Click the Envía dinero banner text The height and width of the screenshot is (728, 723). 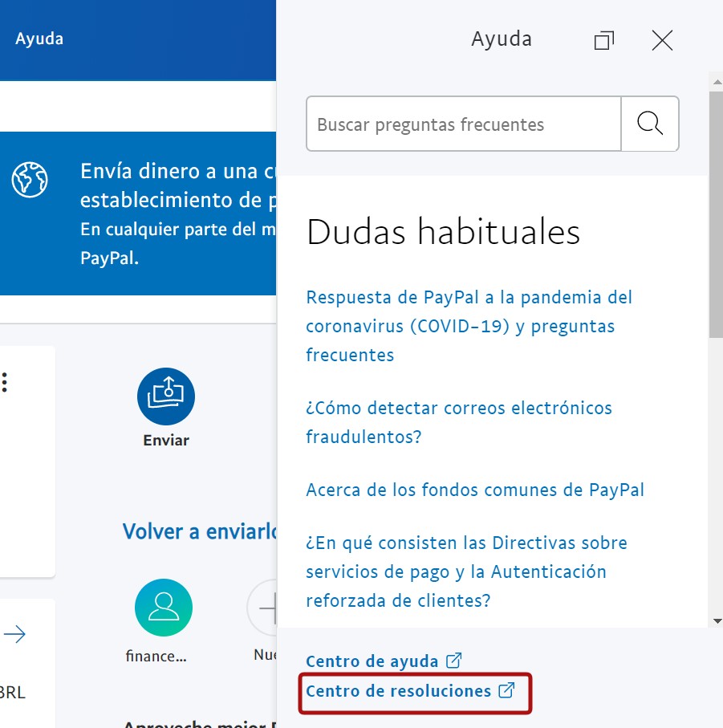coord(178,185)
